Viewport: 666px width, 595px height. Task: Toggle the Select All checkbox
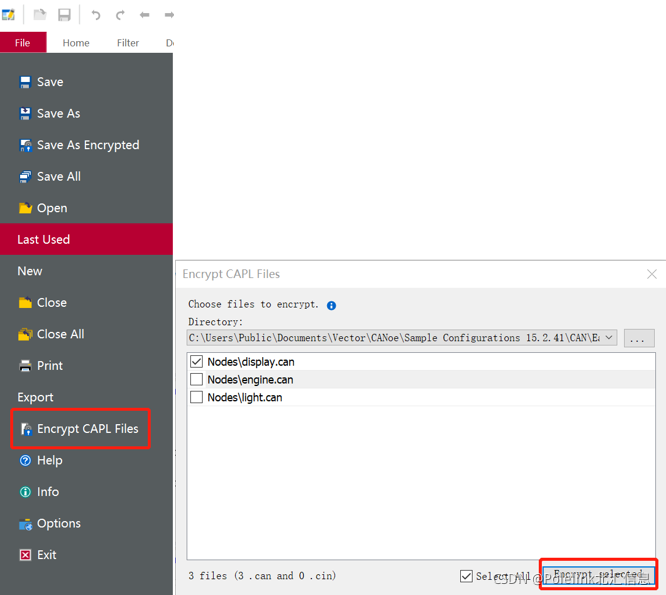coord(466,576)
